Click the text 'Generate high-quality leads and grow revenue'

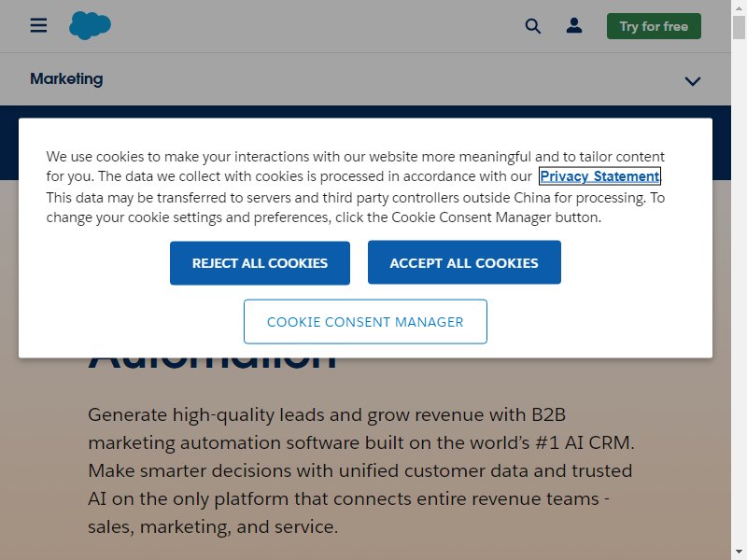coord(286,414)
